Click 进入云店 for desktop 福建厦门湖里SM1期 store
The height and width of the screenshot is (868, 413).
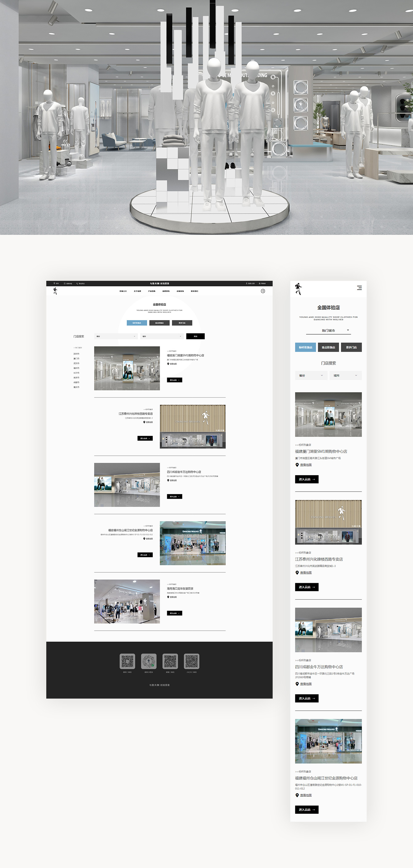tap(175, 380)
